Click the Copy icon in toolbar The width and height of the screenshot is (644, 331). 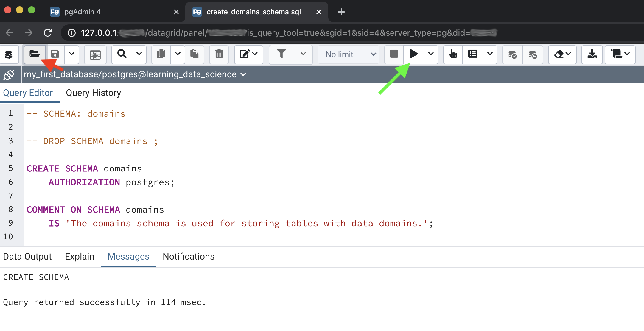(x=161, y=54)
